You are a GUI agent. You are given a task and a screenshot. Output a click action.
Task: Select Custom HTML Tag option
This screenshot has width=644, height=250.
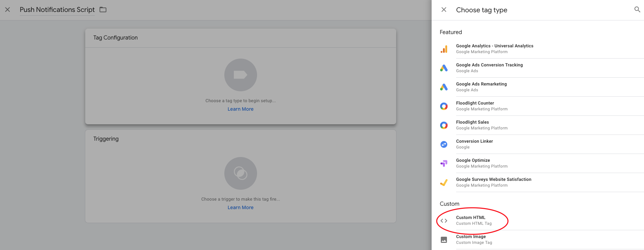(474, 220)
